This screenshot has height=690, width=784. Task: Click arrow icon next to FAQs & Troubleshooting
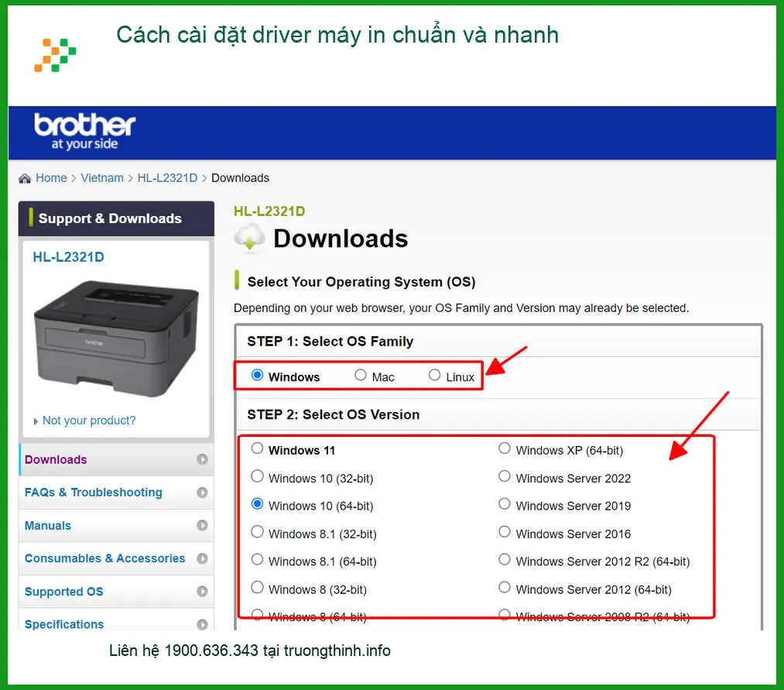[x=202, y=493]
